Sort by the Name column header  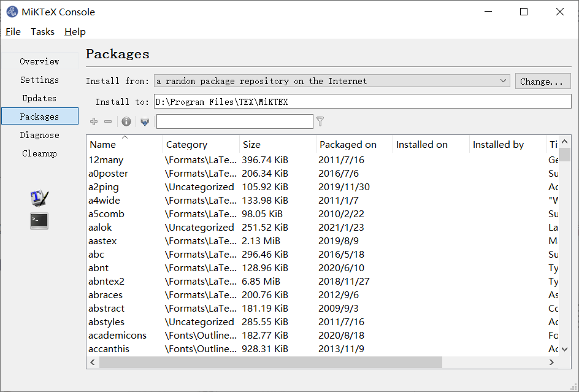(125, 144)
